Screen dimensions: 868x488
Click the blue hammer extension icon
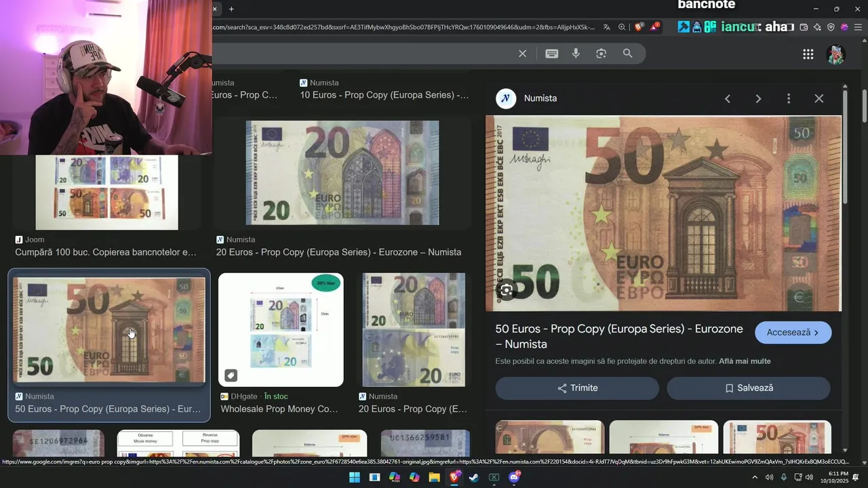coord(683,27)
